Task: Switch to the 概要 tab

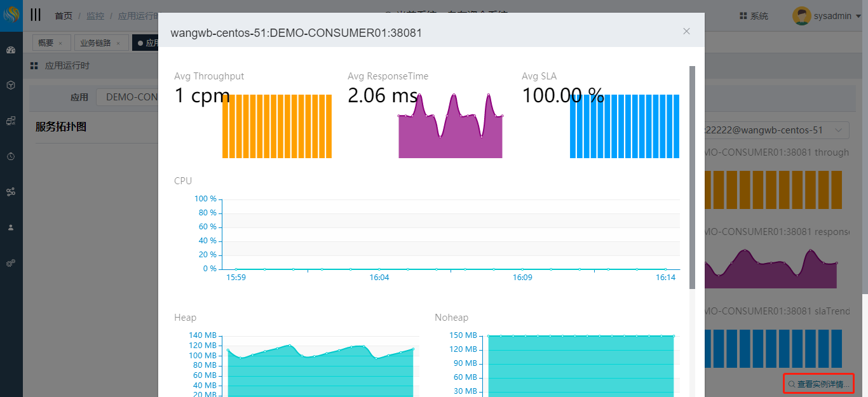Action: [x=46, y=43]
